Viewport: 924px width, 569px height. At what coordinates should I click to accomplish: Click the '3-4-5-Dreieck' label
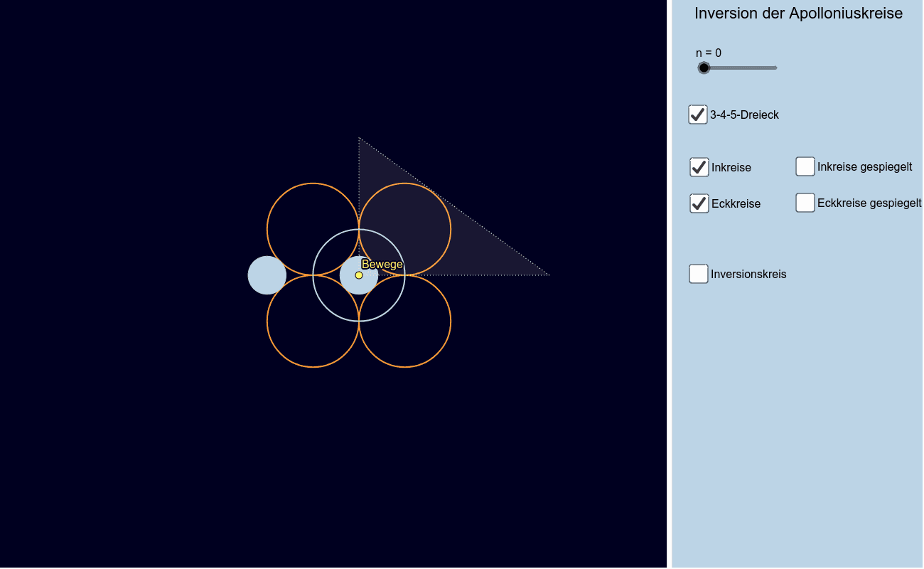(744, 115)
